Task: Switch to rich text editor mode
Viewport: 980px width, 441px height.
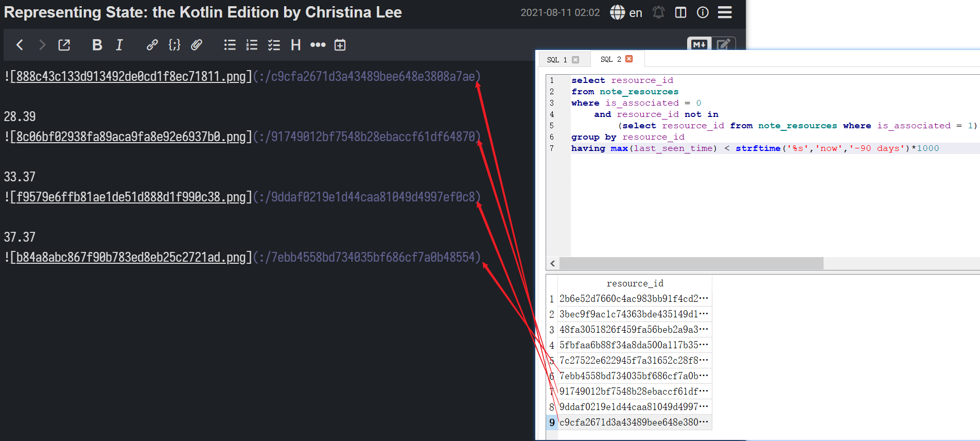Action: coord(724,44)
